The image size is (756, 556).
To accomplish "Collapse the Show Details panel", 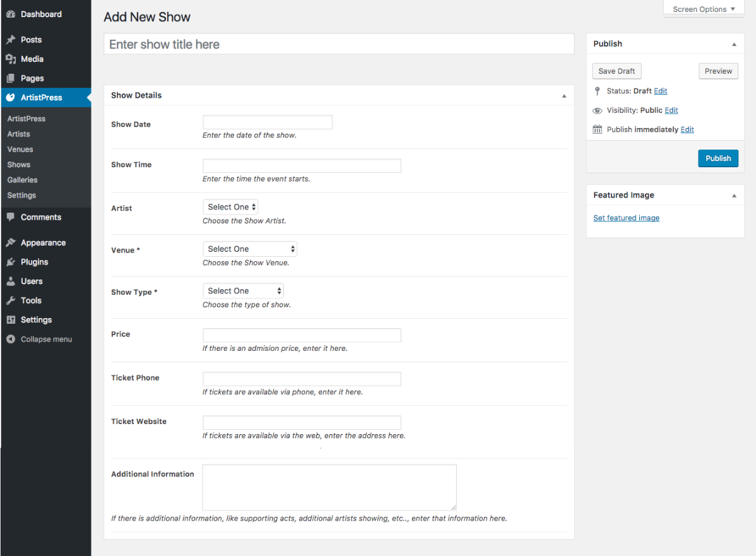I will pos(564,96).
